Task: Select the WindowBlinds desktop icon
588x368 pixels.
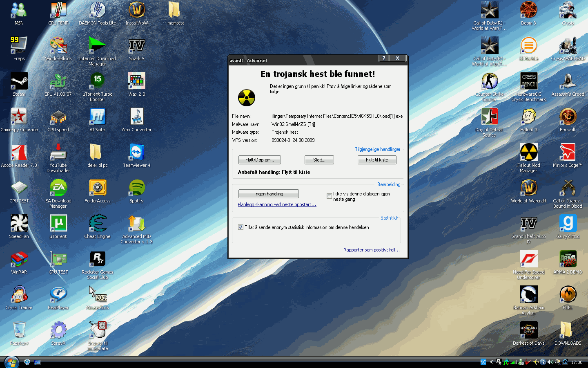Action: pyautogui.click(x=58, y=49)
